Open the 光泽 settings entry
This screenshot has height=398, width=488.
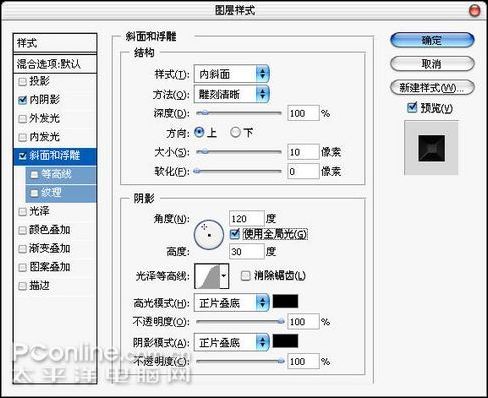pos(39,211)
